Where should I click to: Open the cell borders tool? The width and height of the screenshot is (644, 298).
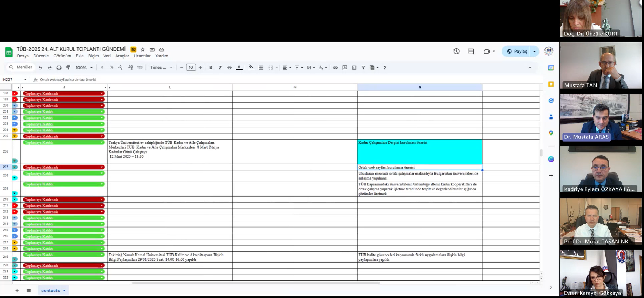[x=261, y=68]
